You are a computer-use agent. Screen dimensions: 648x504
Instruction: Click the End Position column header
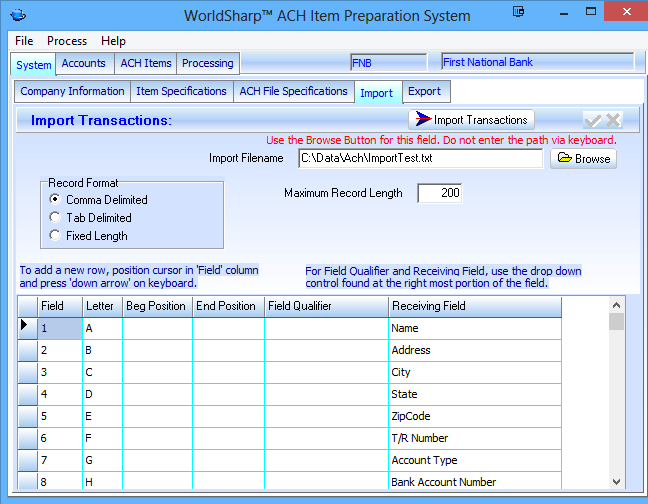pos(228,306)
